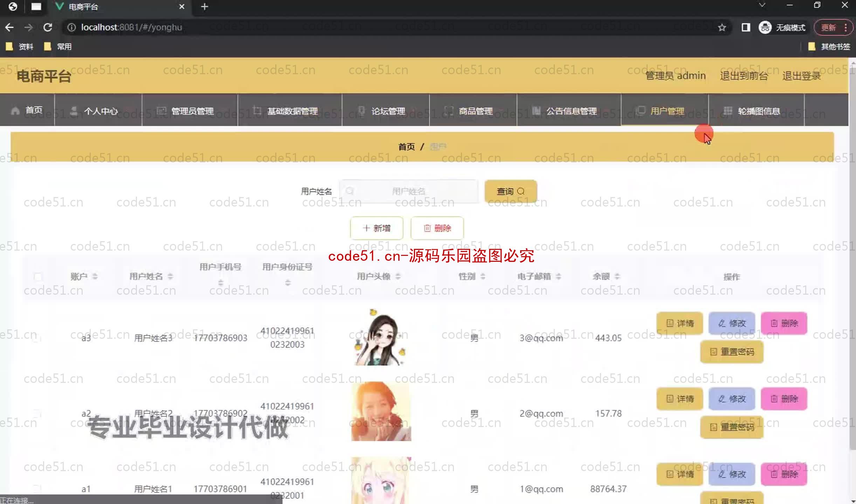Open the 论坛管理 navigation menu

[386, 110]
